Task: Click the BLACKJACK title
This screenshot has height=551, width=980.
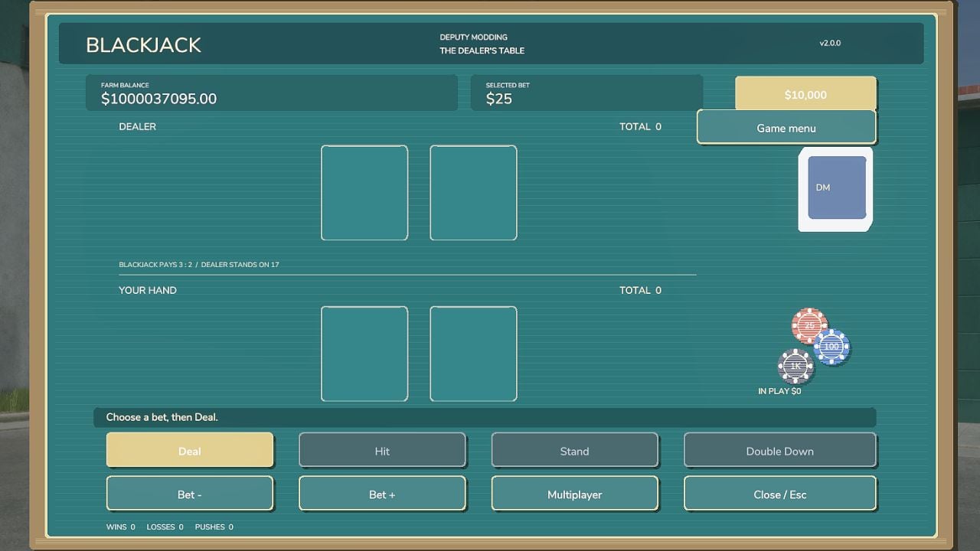Action: coord(143,45)
